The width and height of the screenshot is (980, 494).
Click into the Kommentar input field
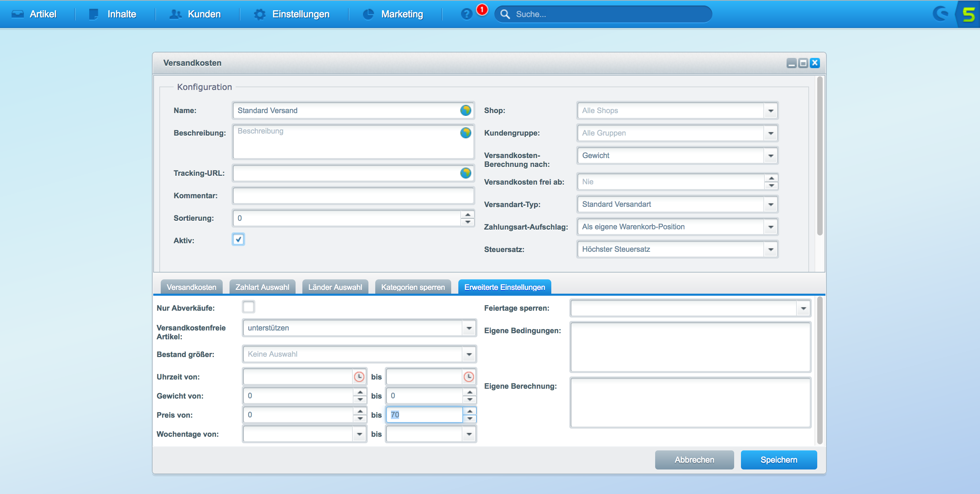click(353, 196)
